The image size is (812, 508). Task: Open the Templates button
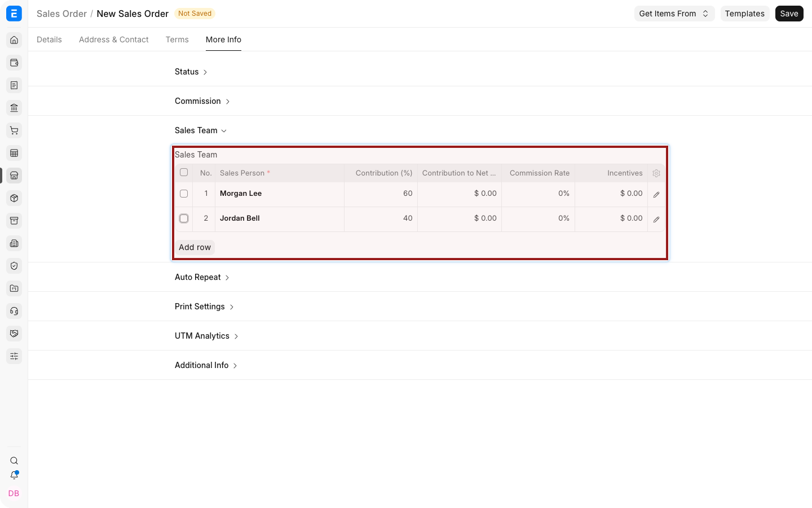744,14
